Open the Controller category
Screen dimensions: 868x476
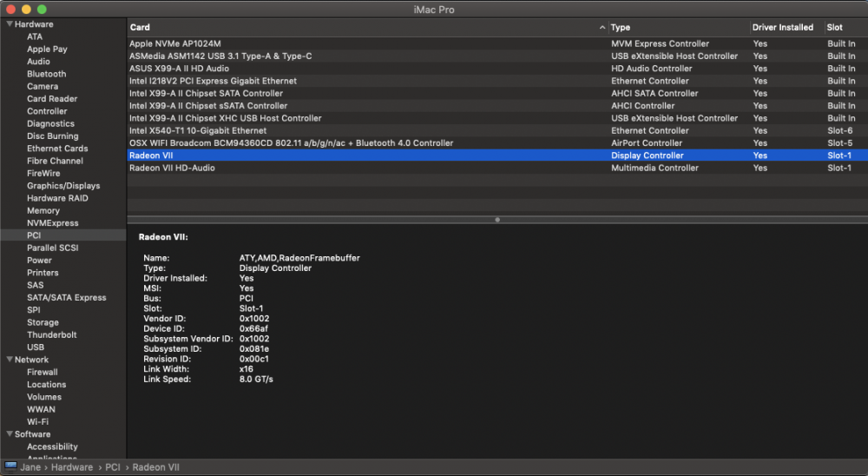click(47, 111)
